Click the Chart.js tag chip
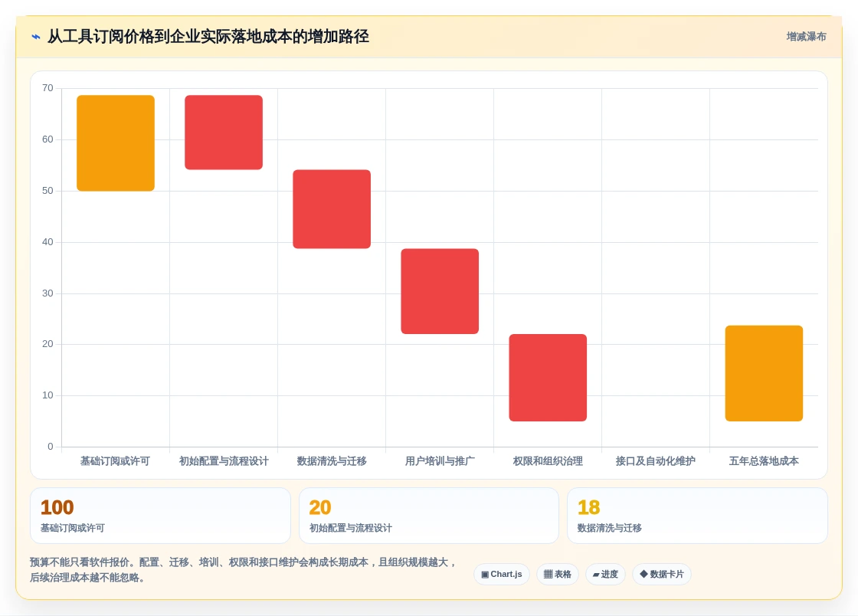858x616 pixels. [502, 575]
